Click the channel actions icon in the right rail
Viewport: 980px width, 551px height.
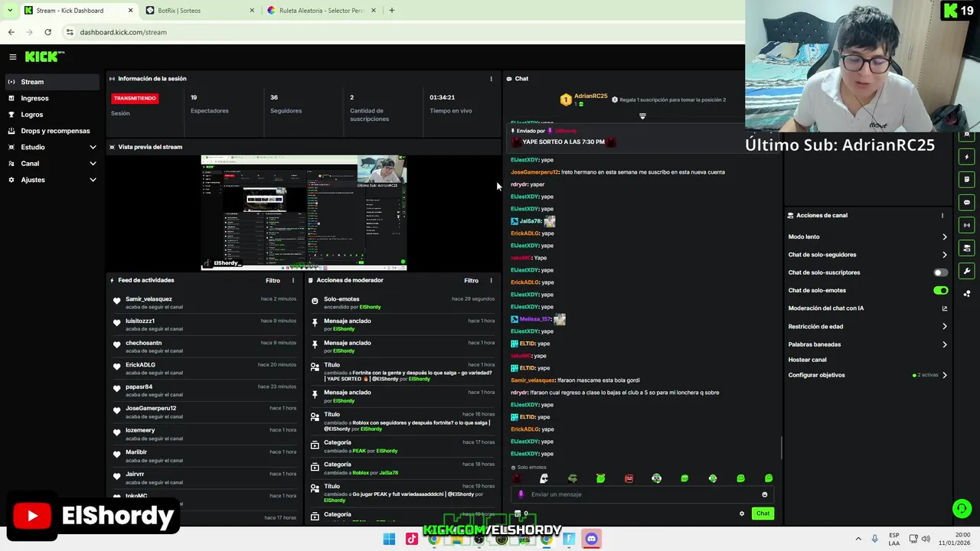(x=967, y=248)
